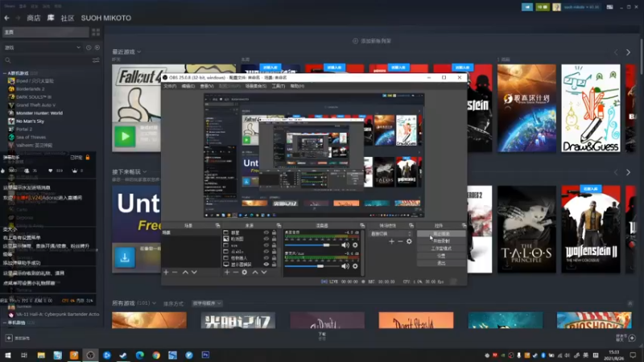Remove the selected source with minus icon
Viewport: 644px width, 362px height.
tap(235, 272)
